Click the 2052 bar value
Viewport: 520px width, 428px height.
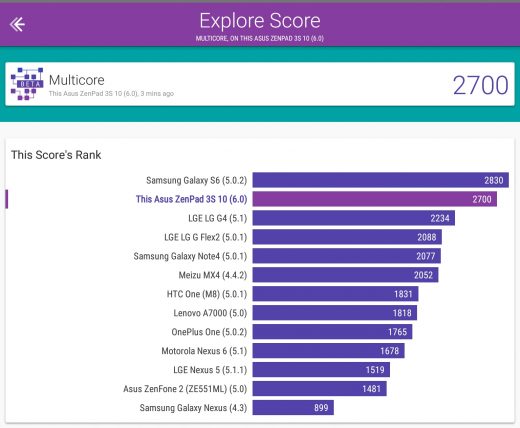[x=423, y=275]
